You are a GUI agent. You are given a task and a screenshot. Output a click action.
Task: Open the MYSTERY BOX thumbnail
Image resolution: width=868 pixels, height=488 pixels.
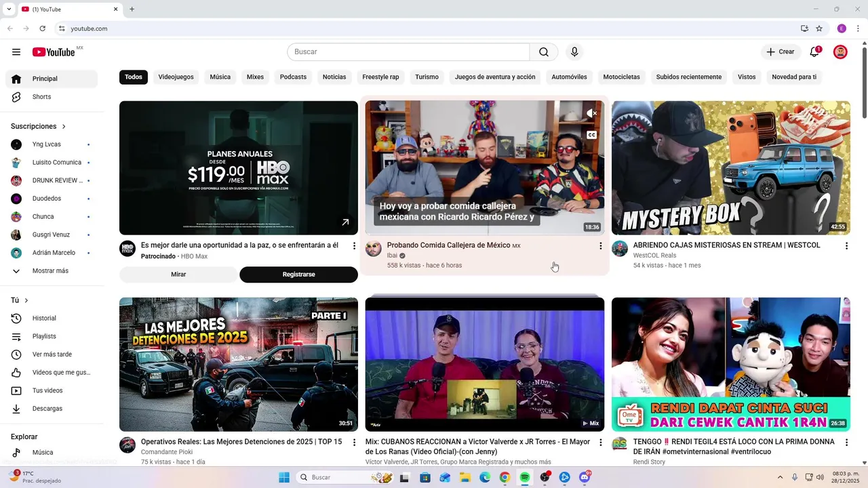(731, 168)
